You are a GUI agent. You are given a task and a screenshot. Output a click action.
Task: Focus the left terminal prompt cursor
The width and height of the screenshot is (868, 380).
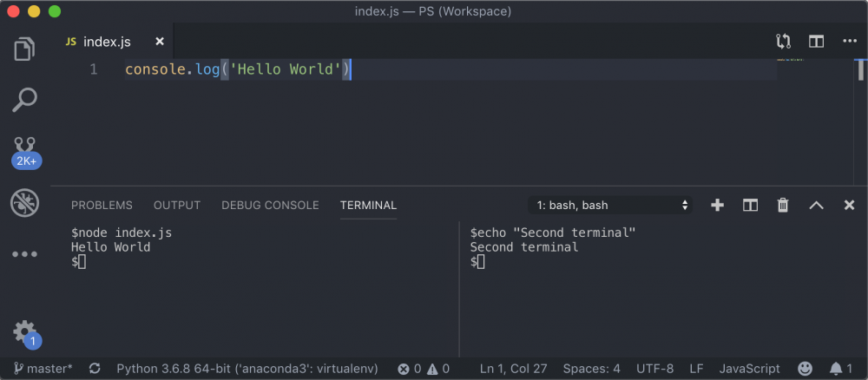pyautogui.click(x=82, y=262)
